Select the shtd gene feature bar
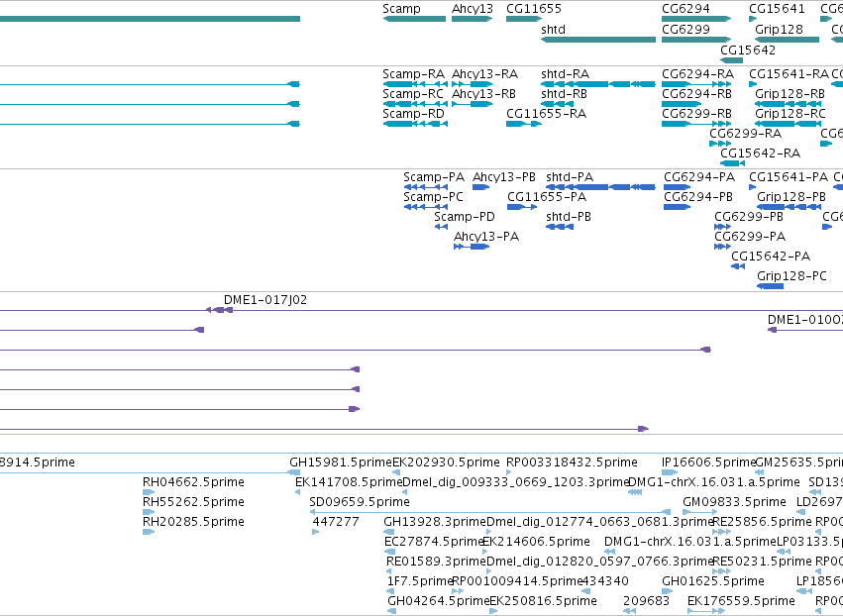 pos(598,40)
